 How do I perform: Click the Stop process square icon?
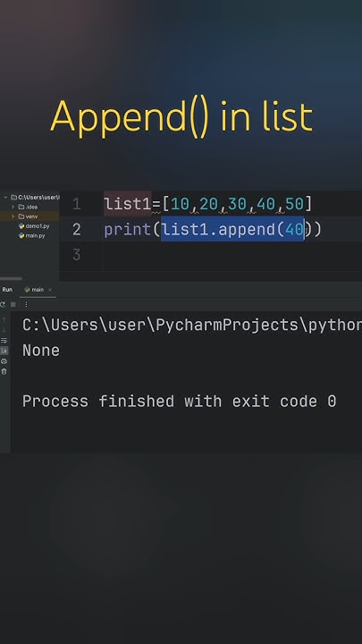coord(13,304)
